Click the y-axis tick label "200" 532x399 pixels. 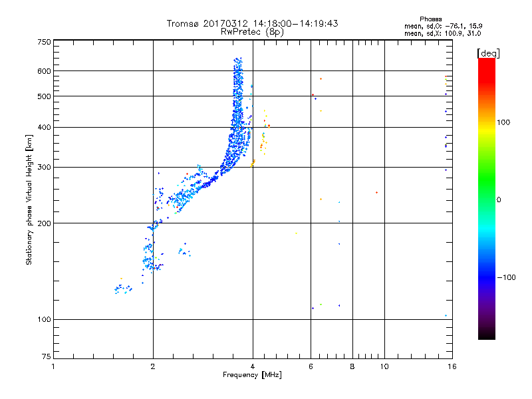[44, 223]
